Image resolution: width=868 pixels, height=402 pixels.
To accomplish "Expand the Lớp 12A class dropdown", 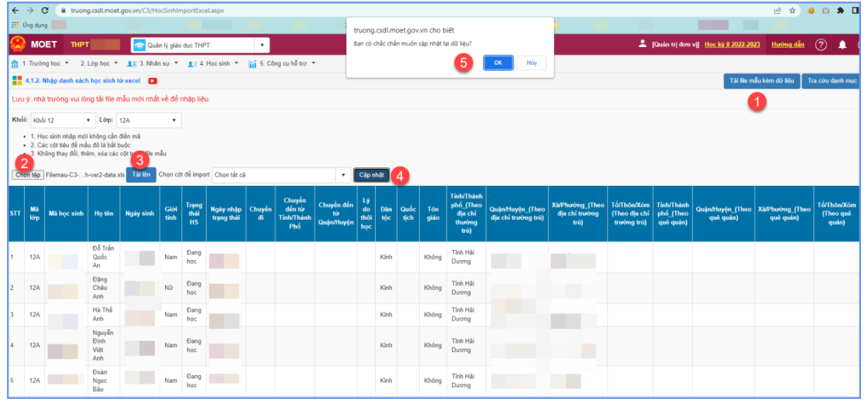I will tap(147, 120).
